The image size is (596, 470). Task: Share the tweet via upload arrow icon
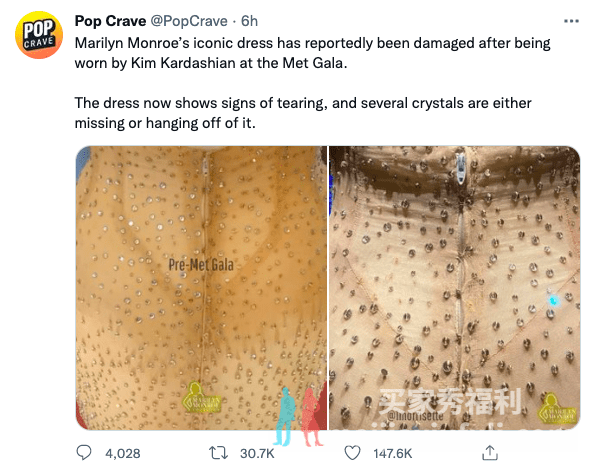pos(490,453)
